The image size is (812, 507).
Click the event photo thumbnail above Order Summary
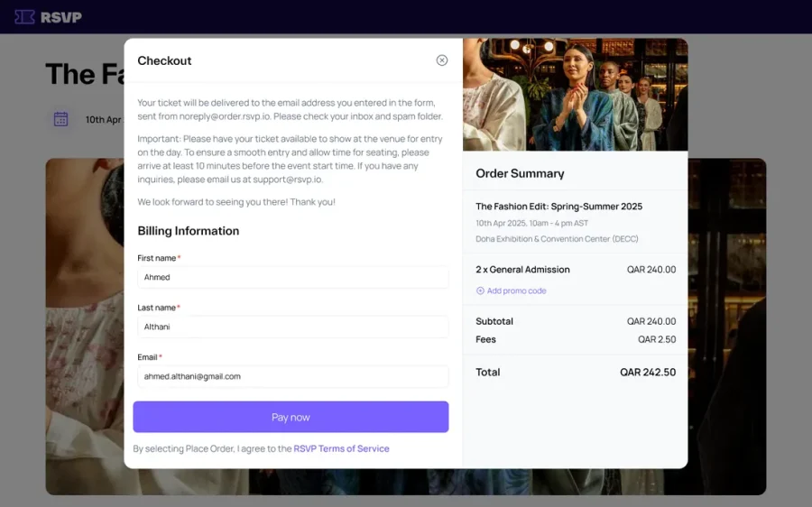[576, 95]
